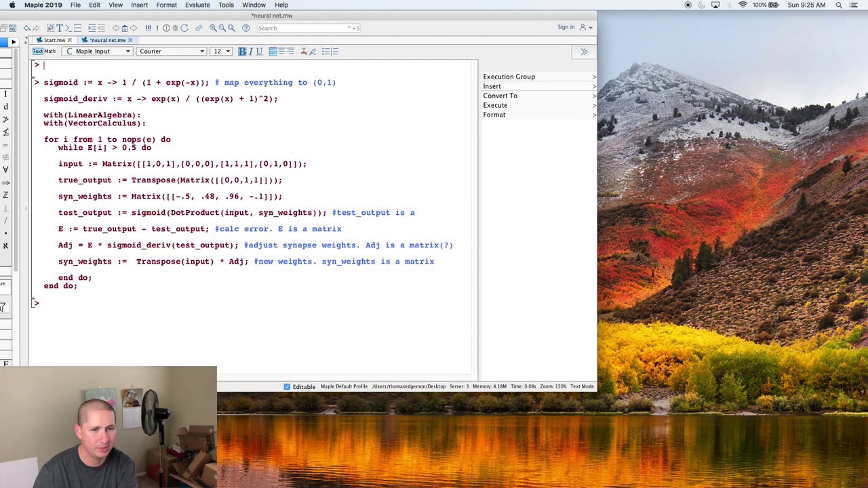This screenshot has width=868, height=488.
Task: Click the empty prompt at bottom of worksheet
Action: pos(37,303)
